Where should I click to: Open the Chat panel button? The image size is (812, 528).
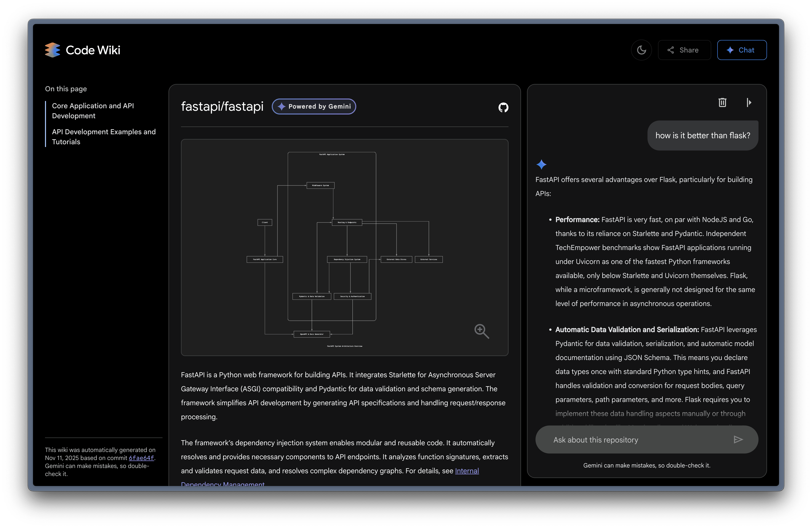[x=742, y=50]
